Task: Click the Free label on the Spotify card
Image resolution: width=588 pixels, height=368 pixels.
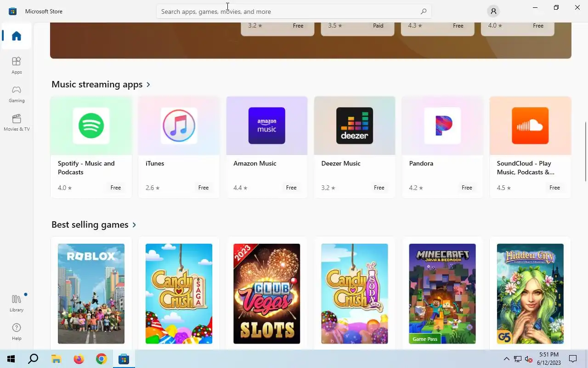Action: coord(116,188)
